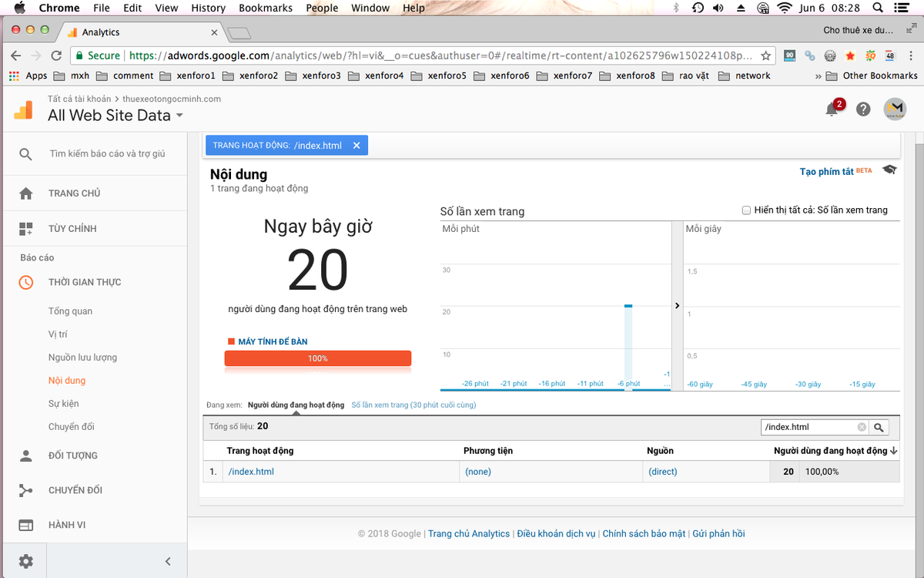Click the Google Analytics logo icon

(x=24, y=109)
